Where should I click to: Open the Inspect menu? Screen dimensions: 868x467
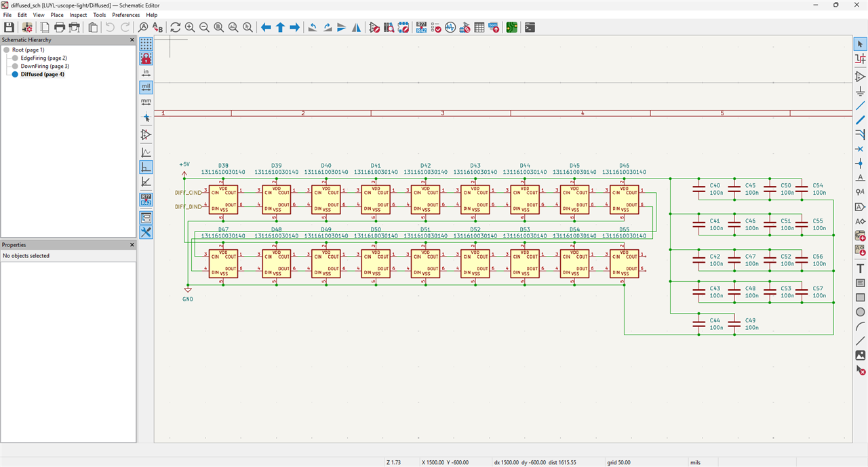[78, 15]
